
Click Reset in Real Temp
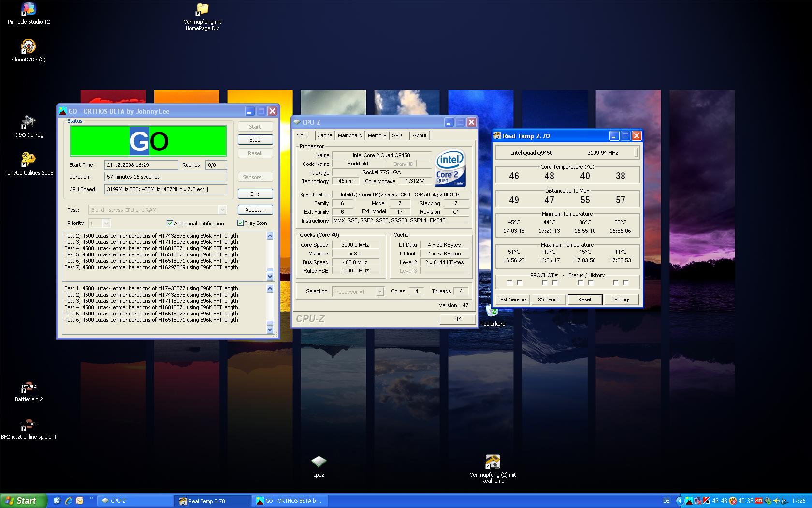tap(585, 299)
